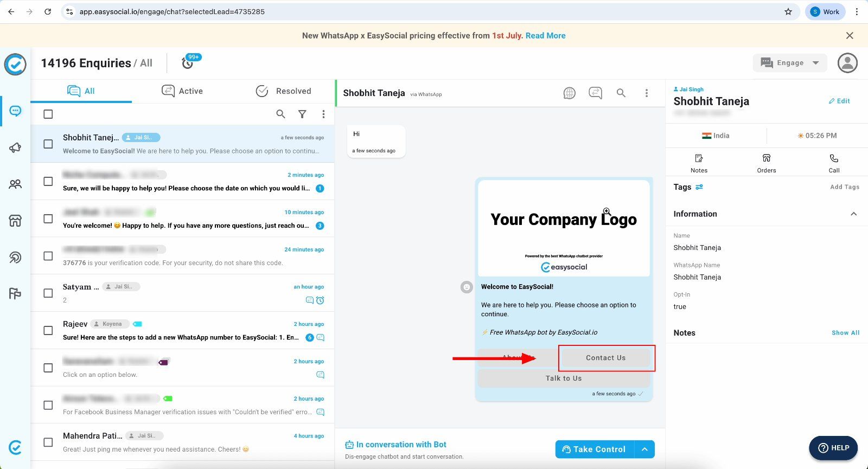The image size is (868, 469).
Task: Search within the Shobhit Taneja conversation
Action: (x=621, y=93)
